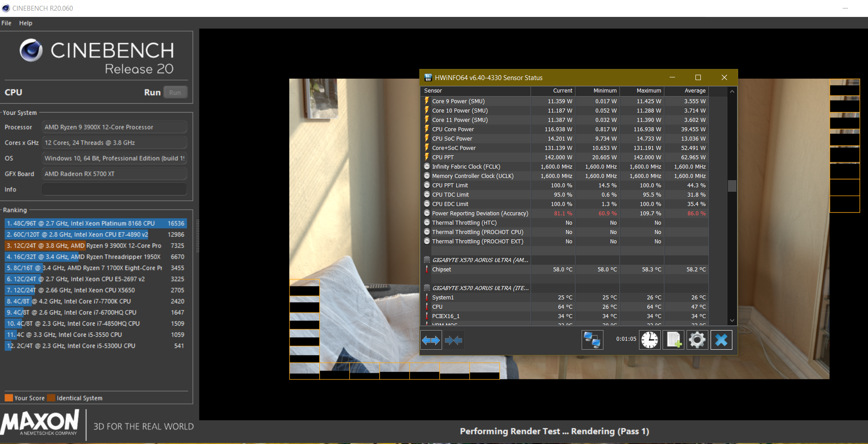This screenshot has width=868, height=444.
Task: Open HWiNFO sensor settings gear
Action: pos(697,340)
